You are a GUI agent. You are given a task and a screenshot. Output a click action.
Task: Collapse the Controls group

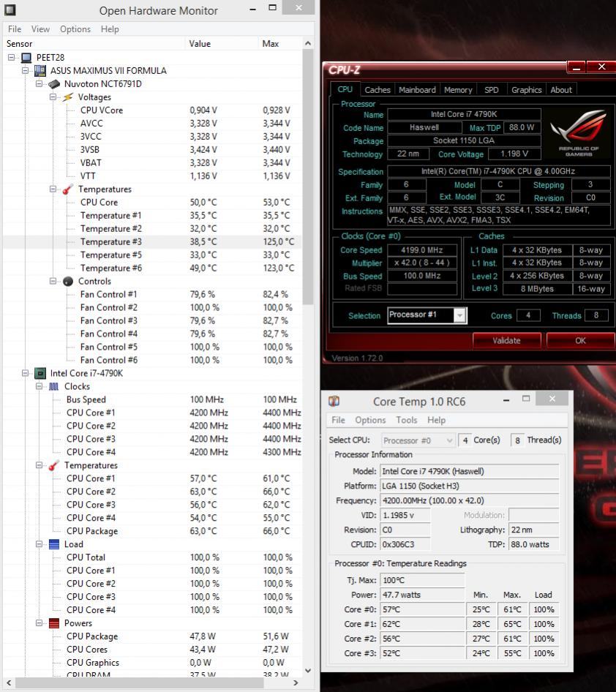pyautogui.click(x=53, y=281)
